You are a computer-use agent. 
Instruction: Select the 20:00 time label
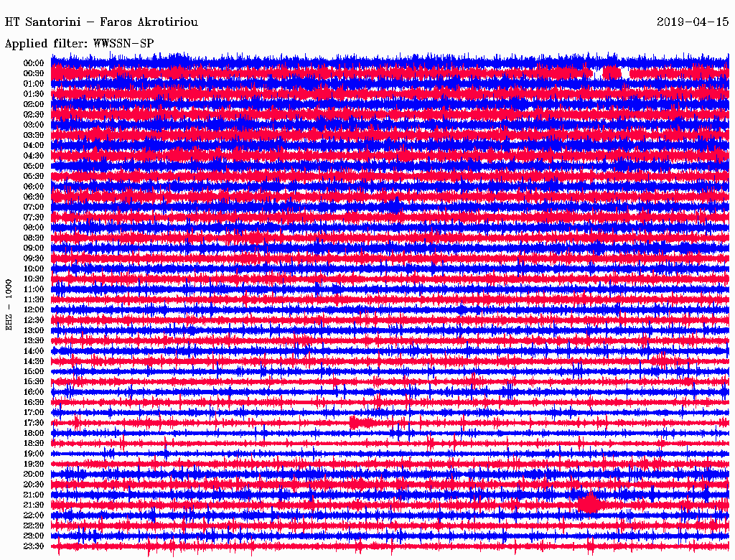tap(34, 474)
